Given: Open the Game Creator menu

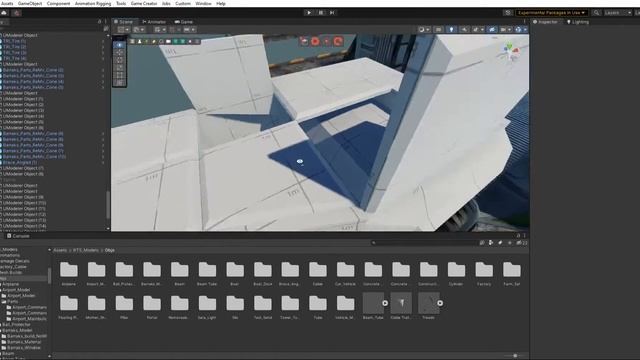Looking at the screenshot, I should click(144, 3).
